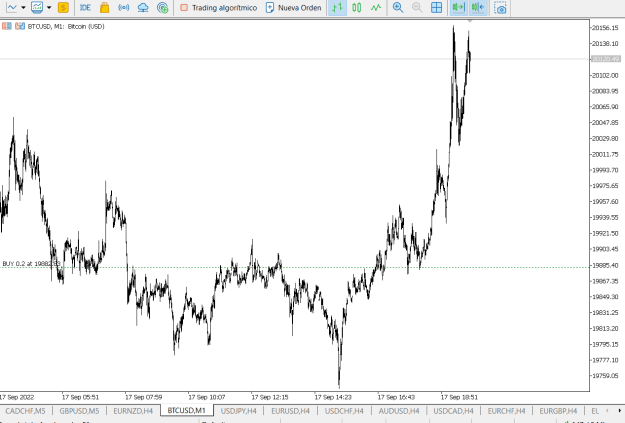Switch to green line chart display
Screen dimensions: 625x423
coord(376,7)
